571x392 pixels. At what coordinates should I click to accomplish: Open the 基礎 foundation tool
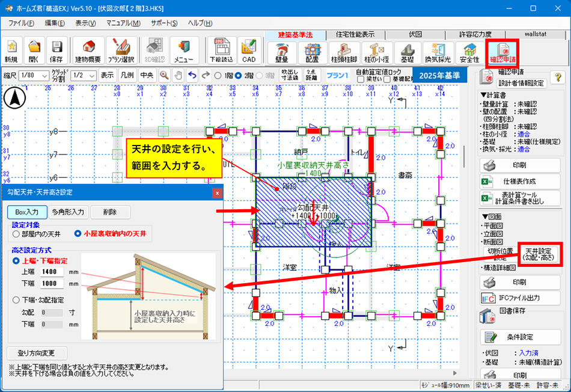coord(407,54)
